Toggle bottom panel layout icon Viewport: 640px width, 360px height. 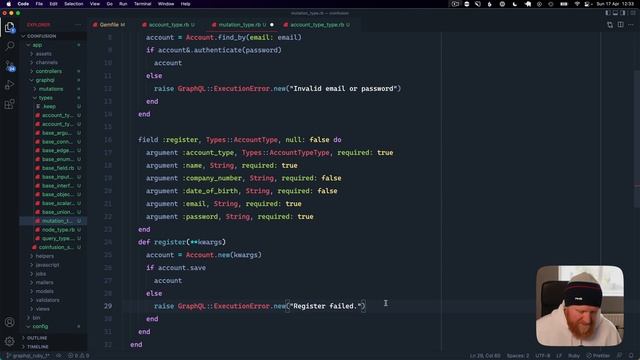click(616, 13)
